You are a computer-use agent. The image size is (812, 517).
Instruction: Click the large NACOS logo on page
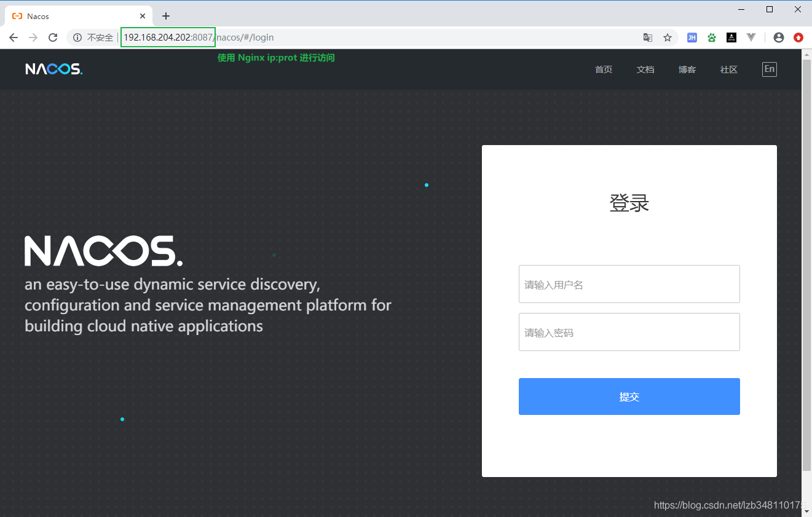click(104, 251)
